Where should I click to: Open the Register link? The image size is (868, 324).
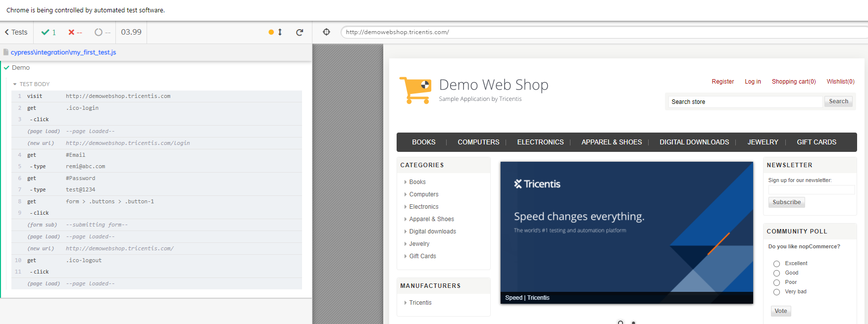pos(723,82)
